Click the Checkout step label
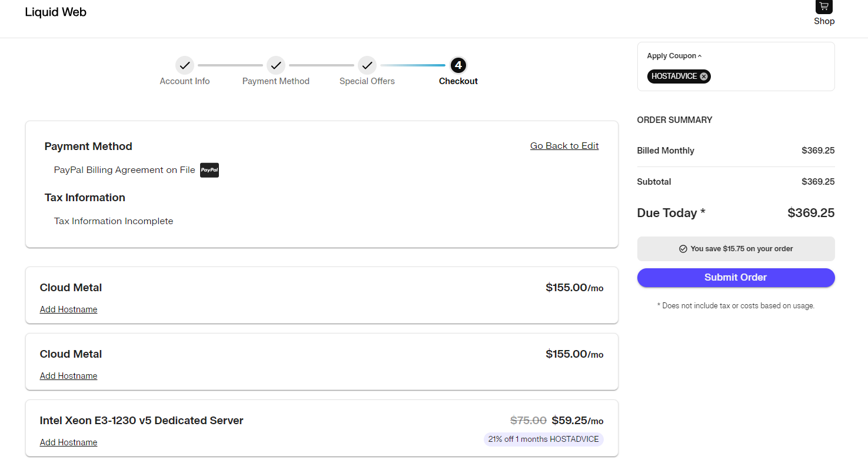 click(458, 81)
